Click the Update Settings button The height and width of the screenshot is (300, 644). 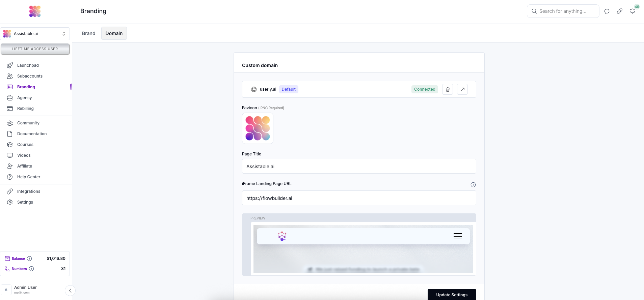(x=452, y=295)
